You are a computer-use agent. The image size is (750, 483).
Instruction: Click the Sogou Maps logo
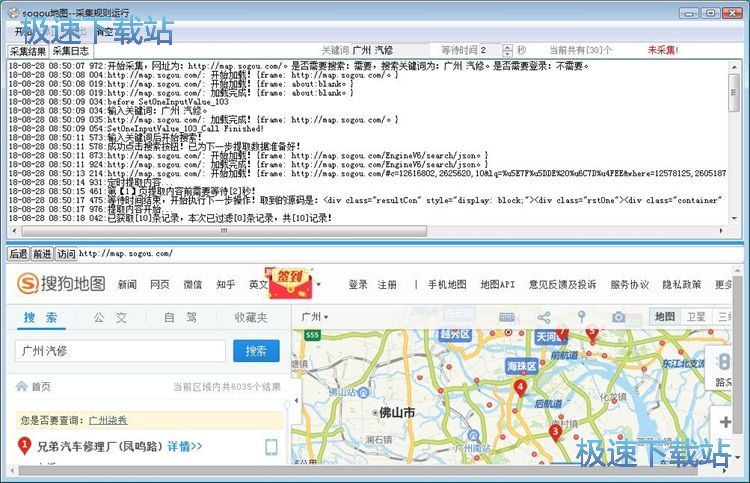click(x=61, y=284)
